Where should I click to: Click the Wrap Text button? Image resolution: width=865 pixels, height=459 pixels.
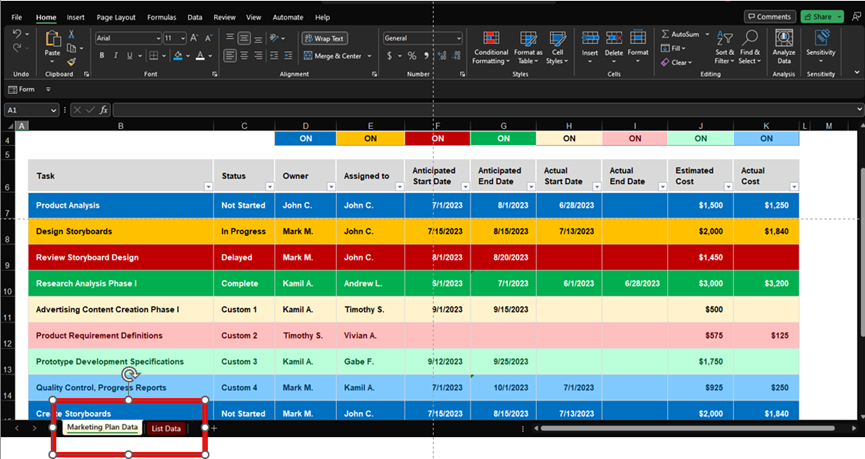(x=324, y=39)
